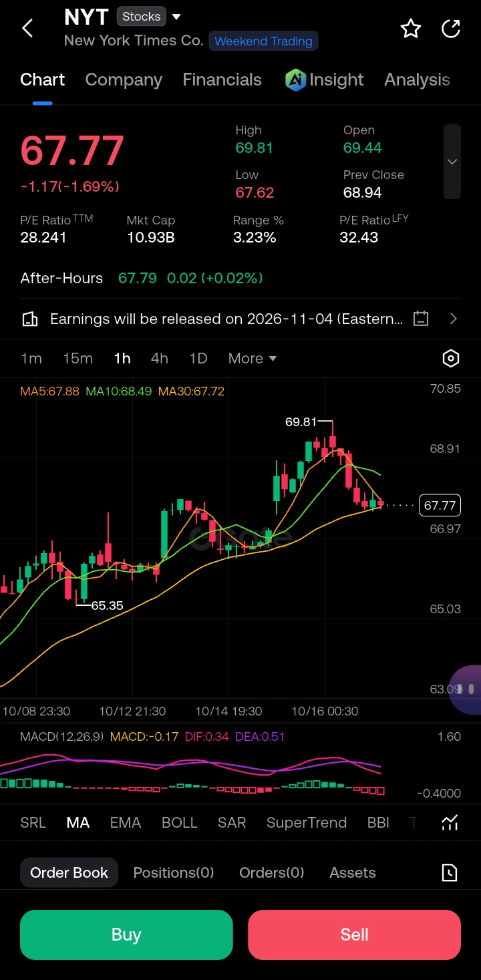Enable the SuperTrend indicator

pos(307,823)
